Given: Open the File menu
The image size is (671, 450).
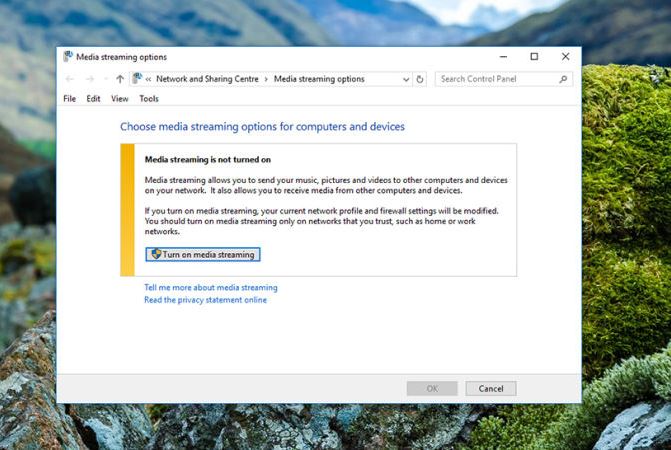Looking at the screenshot, I should (x=69, y=99).
